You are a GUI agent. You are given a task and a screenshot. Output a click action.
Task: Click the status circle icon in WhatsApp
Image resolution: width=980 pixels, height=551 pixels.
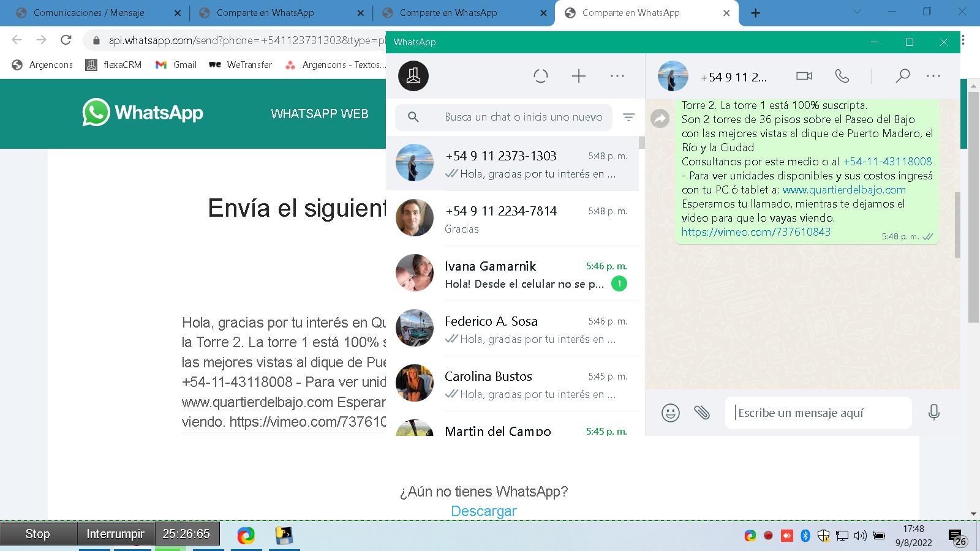(x=541, y=76)
